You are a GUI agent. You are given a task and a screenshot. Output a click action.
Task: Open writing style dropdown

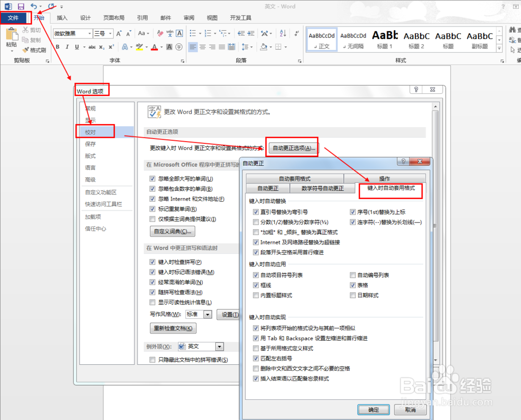pyautogui.click(x=208, y=314)
